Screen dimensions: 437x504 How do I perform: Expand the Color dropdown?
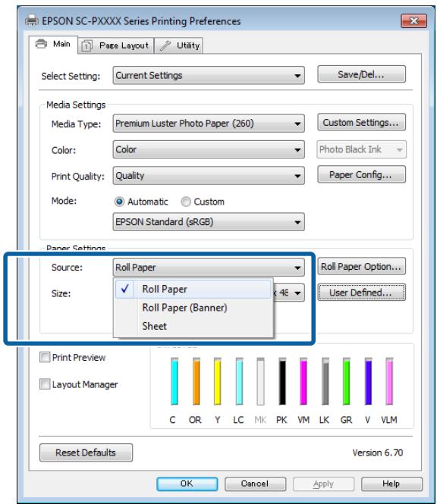209,149
